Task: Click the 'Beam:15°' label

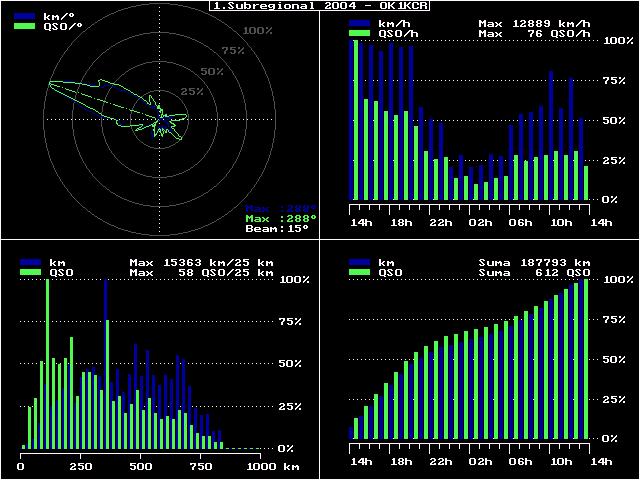Action: (x=277, y=228)
